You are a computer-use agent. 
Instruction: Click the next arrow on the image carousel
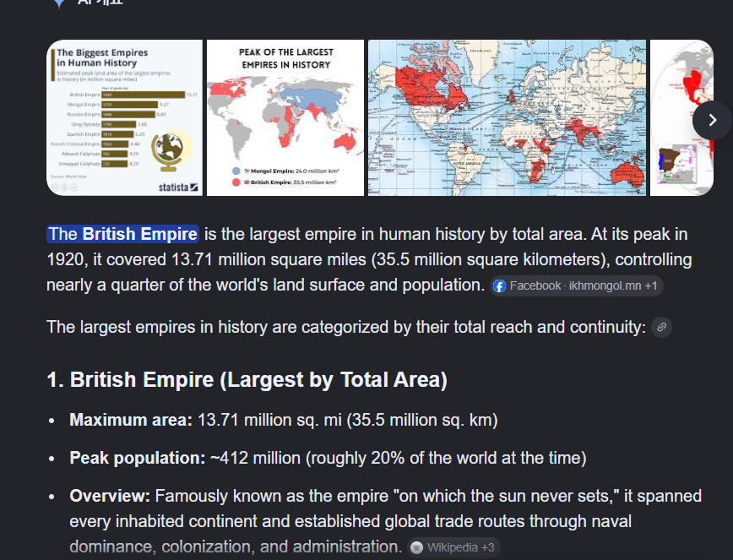[712, 120]
